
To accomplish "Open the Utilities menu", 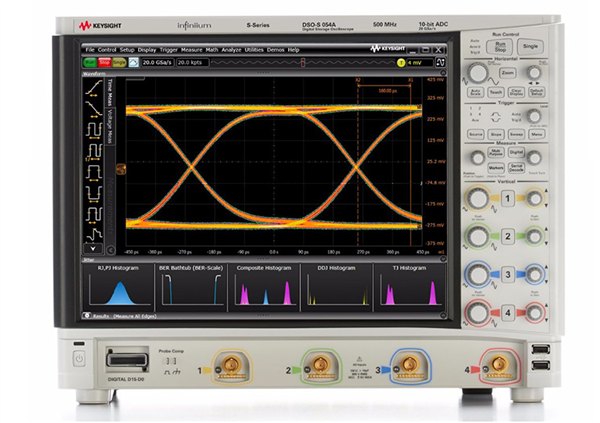I will (254, 50).
